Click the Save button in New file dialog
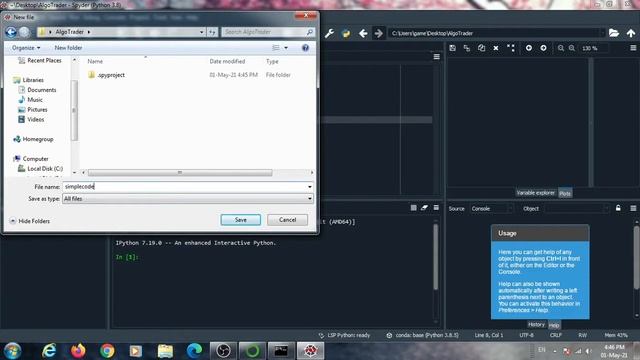The width and height of the screenshot is (640, 360). tap(241, 220)
